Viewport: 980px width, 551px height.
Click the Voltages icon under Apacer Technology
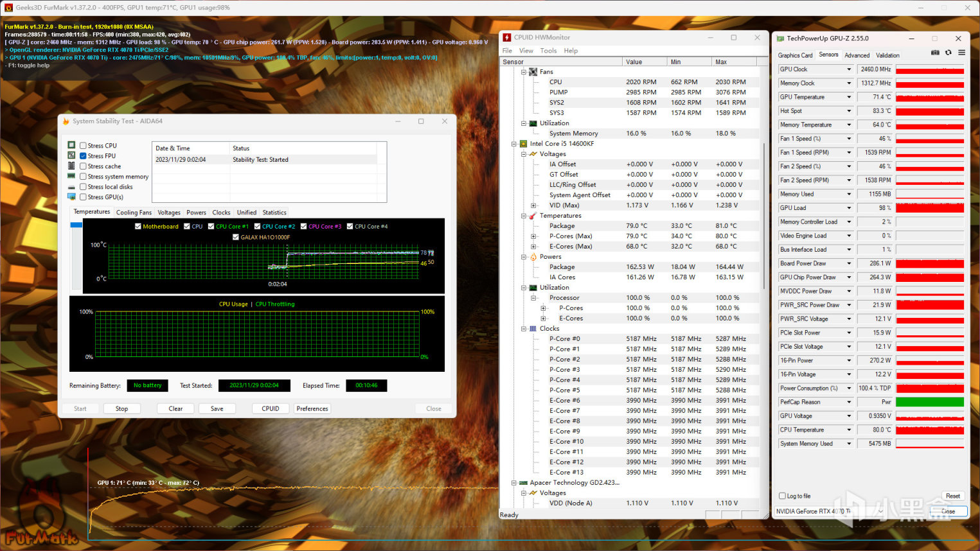point(533,493)
